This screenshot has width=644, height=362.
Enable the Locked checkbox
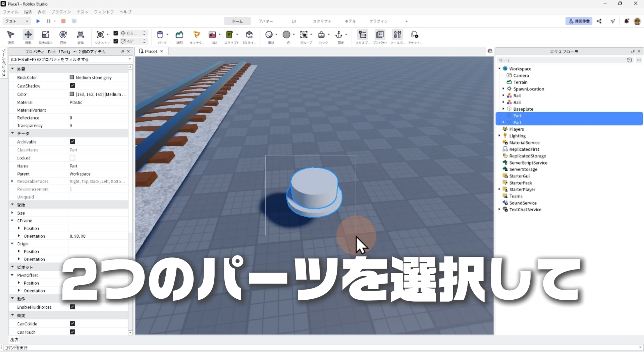(72, 158)
